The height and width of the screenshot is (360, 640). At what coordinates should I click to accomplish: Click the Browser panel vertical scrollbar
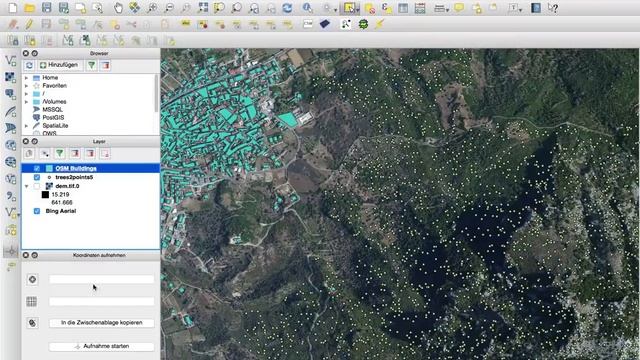[156, 94]
